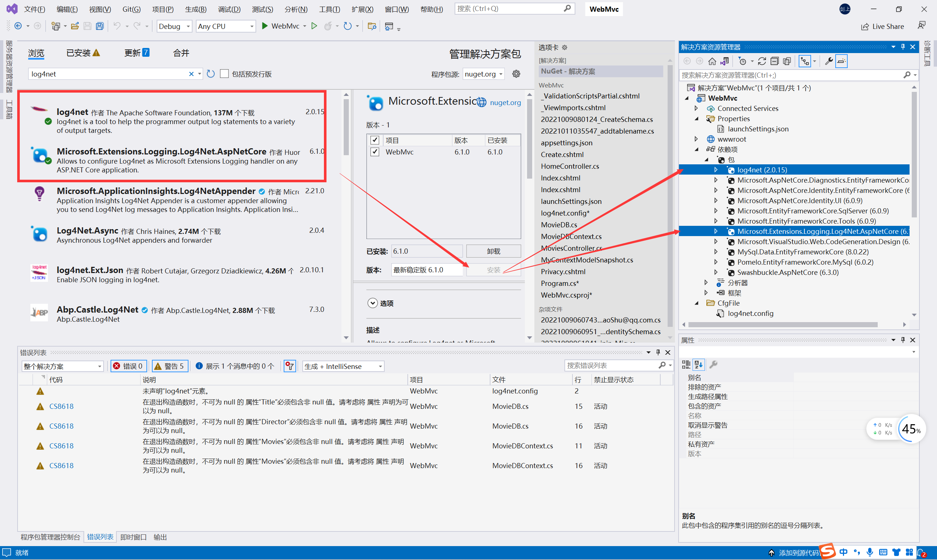Toggle the select-all projects header checkbox
The height and width of the screenshot is (560, 937).
click(x=374, y=141)
